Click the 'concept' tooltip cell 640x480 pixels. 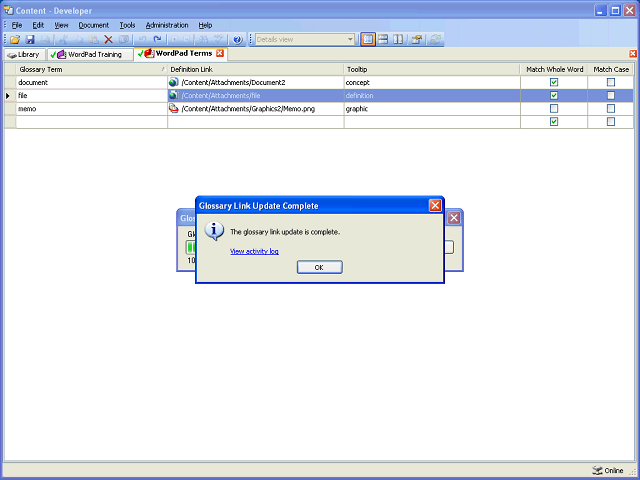432,82
